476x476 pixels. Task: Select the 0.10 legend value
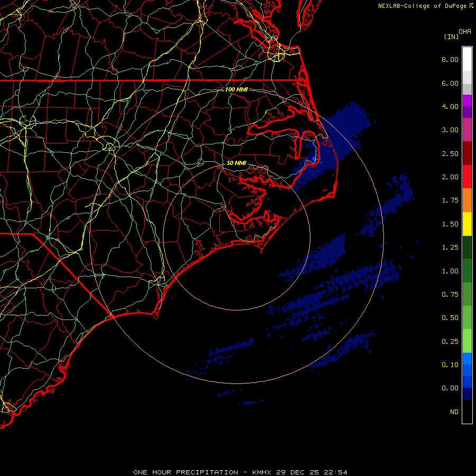(x=450, y=365)
